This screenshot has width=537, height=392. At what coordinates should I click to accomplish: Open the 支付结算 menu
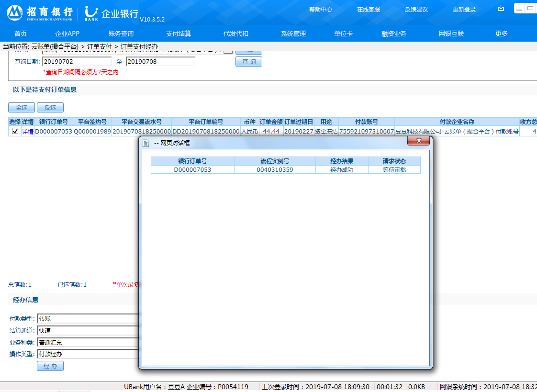click(x=179, y=34)
